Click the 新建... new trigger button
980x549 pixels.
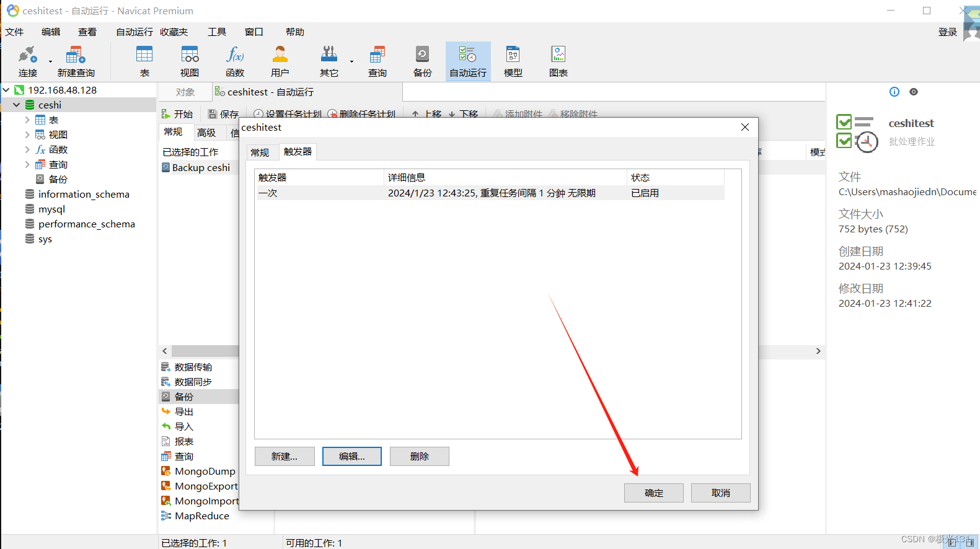285,457
